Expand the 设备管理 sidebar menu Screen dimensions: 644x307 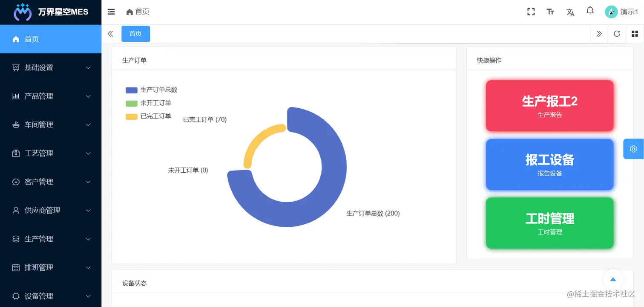point(51,296)
